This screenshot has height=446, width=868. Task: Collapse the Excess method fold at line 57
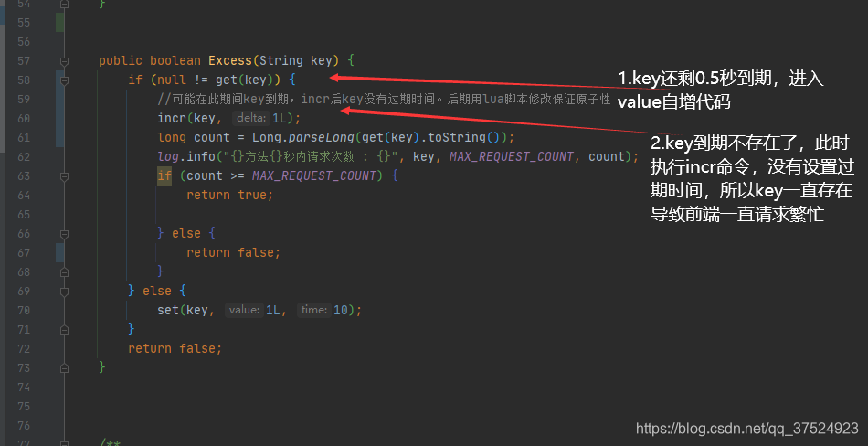64,61
